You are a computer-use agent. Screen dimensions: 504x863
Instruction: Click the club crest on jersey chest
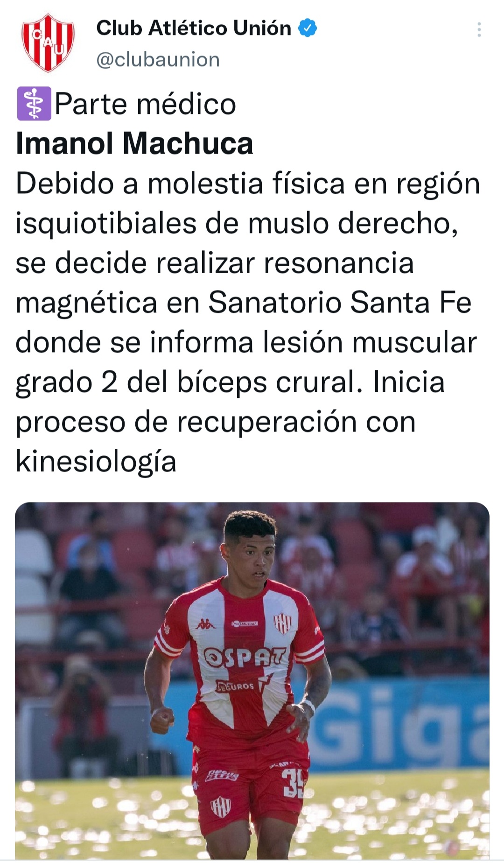(282, 623)
